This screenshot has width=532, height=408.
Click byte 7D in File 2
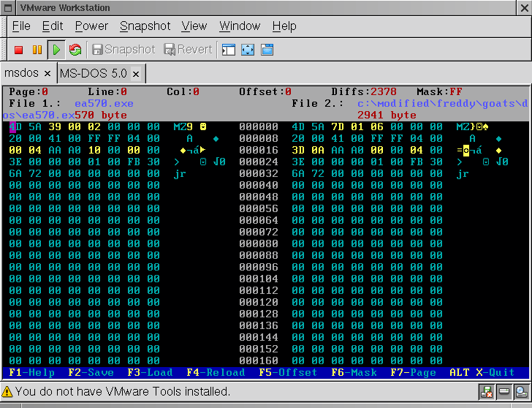coord(338,126)
